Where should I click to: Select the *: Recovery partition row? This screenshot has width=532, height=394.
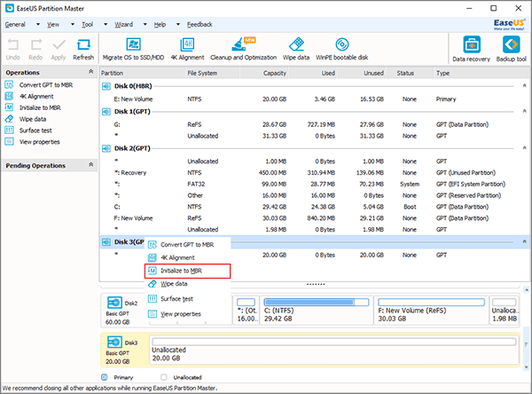[x=312, y=172]
